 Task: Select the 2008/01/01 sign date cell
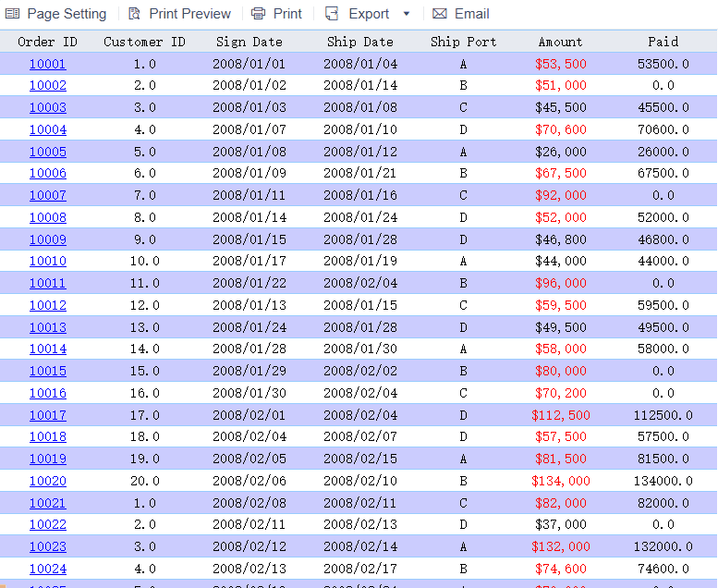click(249, 64)
